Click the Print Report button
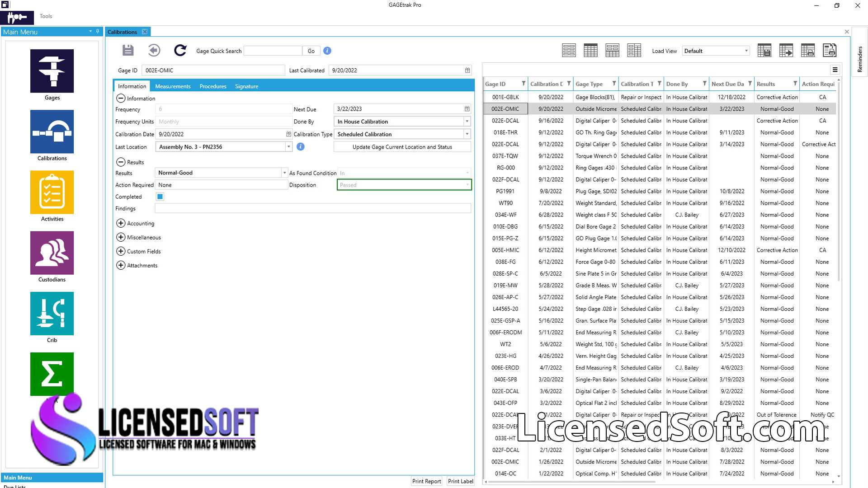868x488 pixels. tap(426, 481)
